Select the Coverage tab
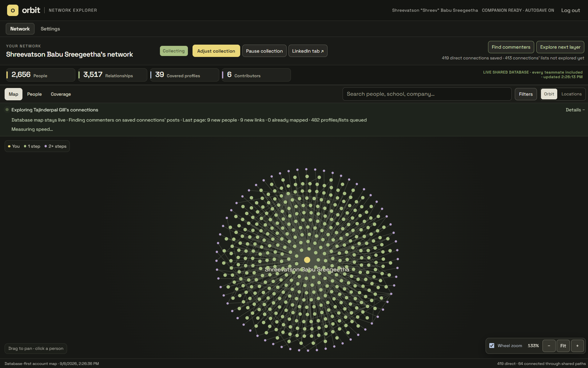The width and height of the screenshot is (588, 368). [x=61, y=94]
